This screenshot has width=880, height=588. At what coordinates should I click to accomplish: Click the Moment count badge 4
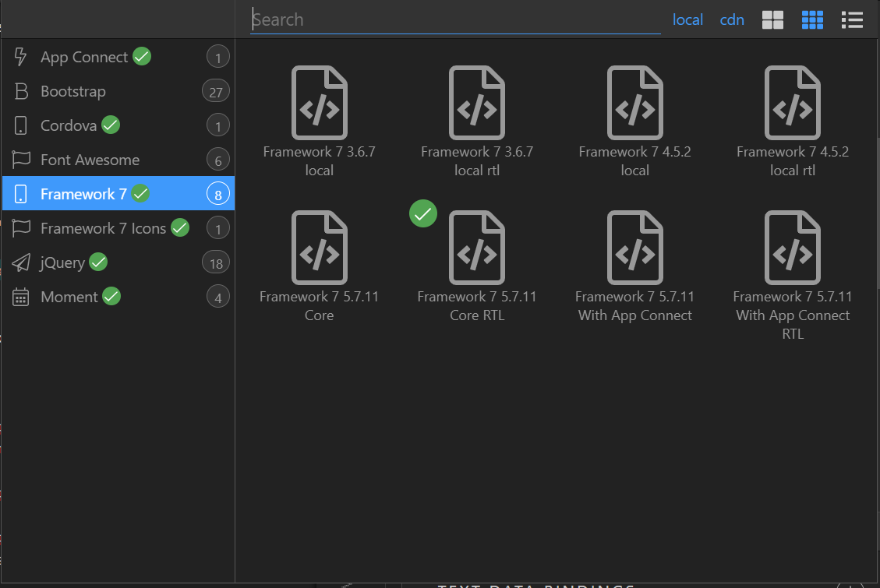[x=218, y=297]
